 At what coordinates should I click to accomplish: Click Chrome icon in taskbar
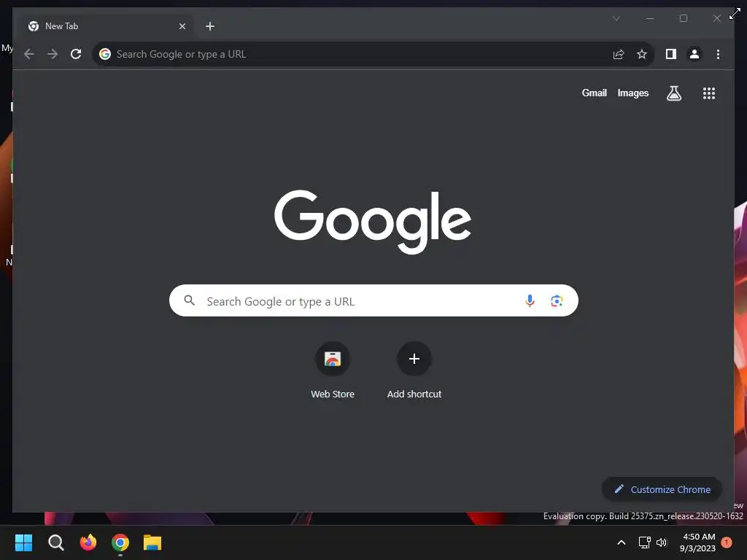[x=120, y=542]
